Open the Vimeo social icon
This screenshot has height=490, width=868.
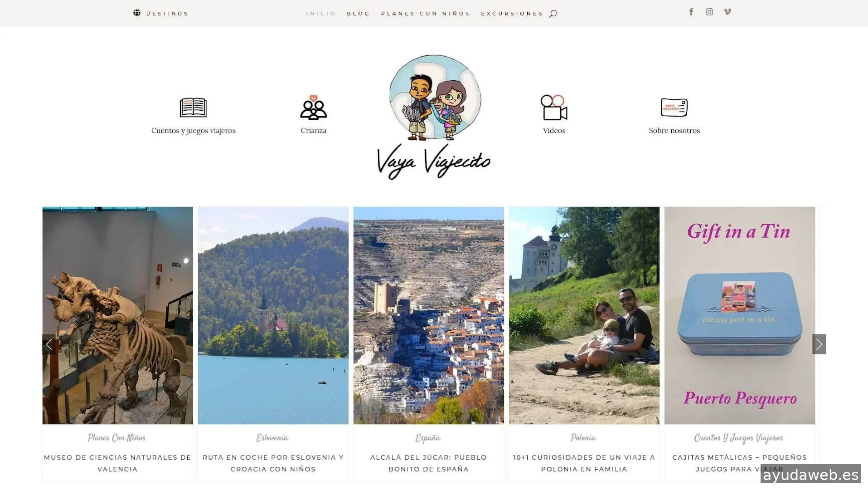click(x=727, y=12)
